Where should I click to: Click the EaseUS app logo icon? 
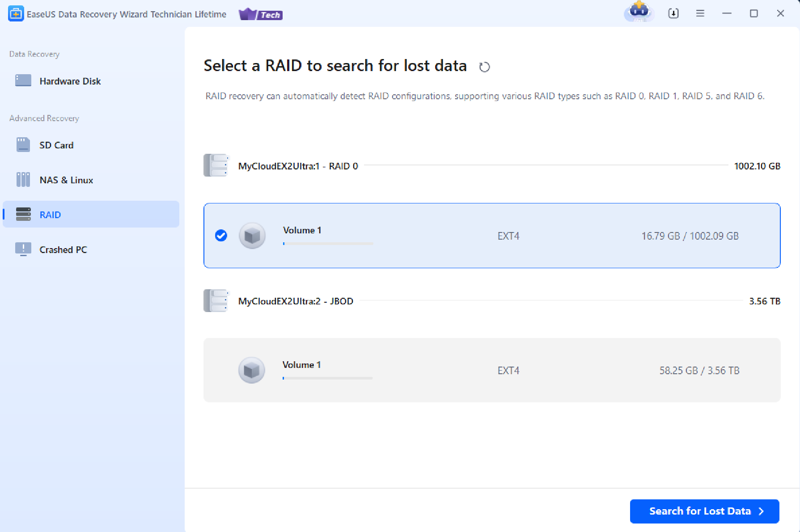(16, 14)
